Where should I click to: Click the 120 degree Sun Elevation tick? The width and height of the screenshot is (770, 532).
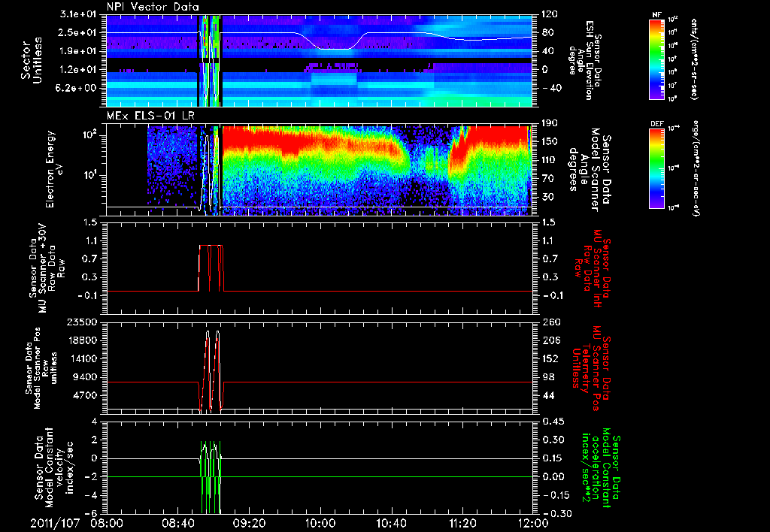(x=550, y=14)
